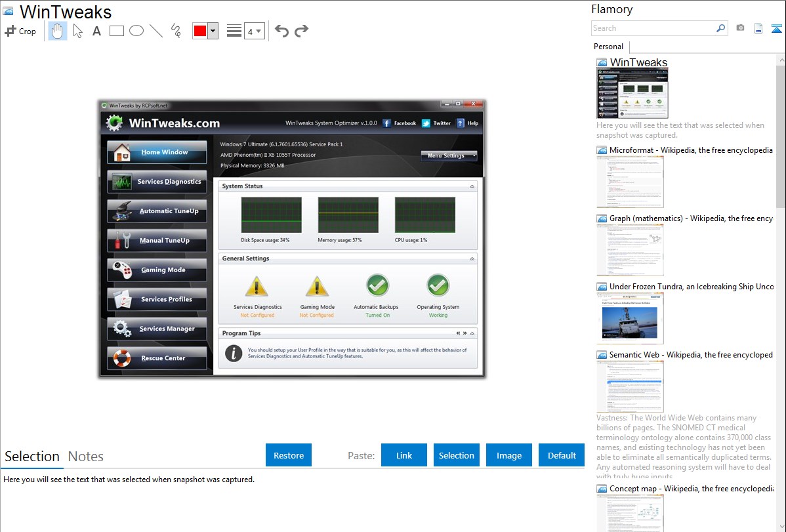Open Services Manager in WinTweaks
Image resolution: width=786 pixels, height=532 pixels.
157,329
